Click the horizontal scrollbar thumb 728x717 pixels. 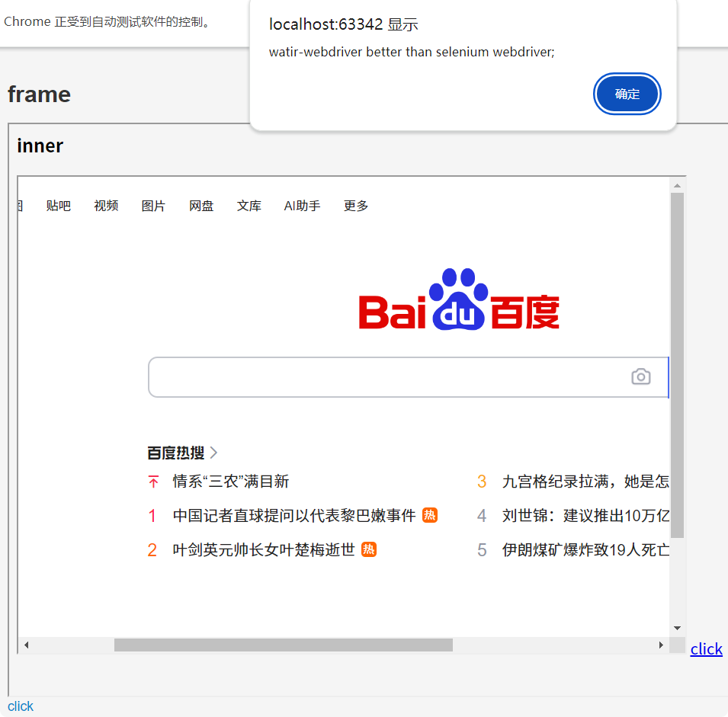coord(284,645)
